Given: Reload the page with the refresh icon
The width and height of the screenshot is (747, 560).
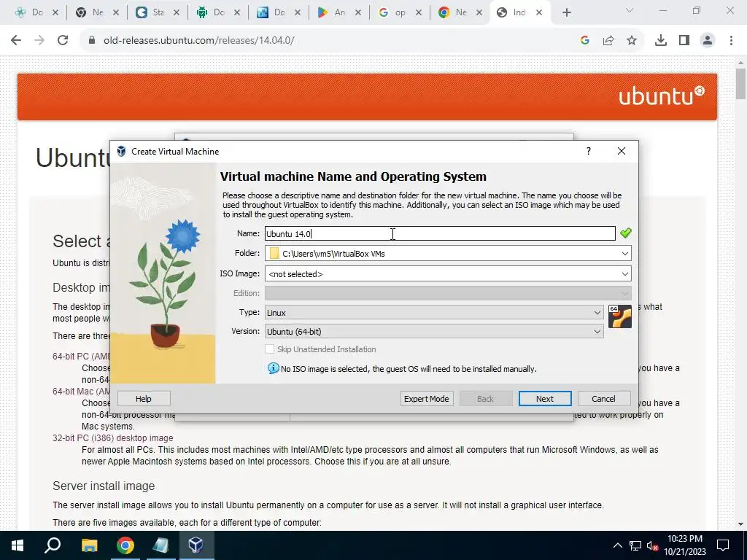Looking at the screenshot, I should click(63, 41).
